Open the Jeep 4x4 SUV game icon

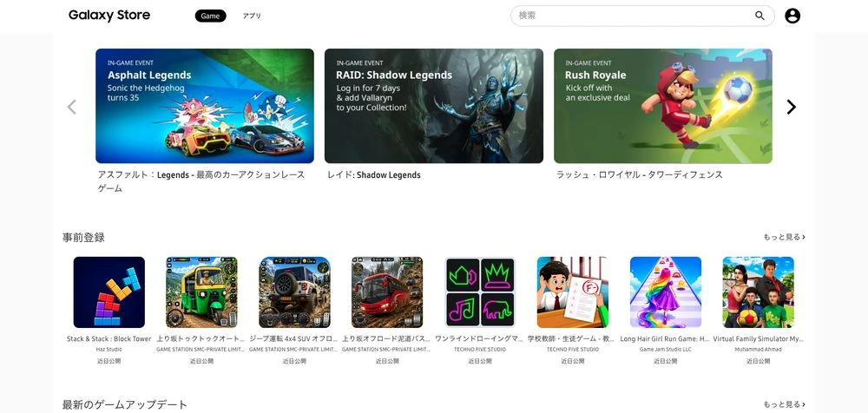click(294, 292)
